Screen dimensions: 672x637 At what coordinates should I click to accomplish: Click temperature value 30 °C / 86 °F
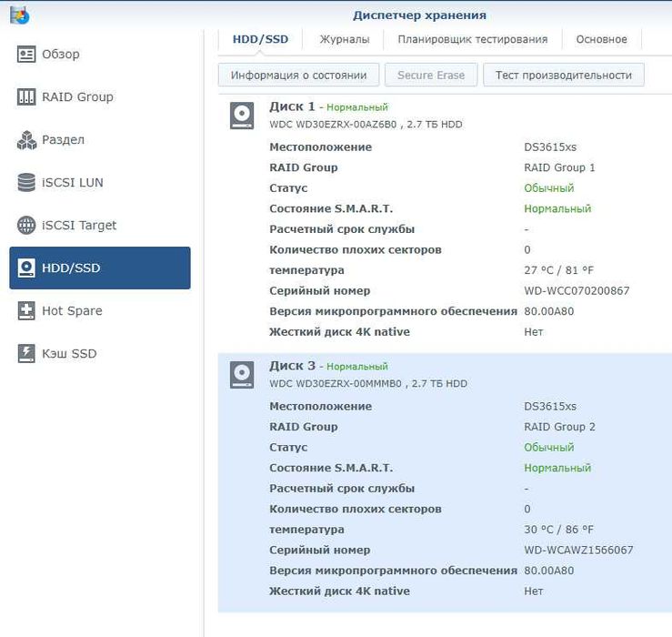coord(559,530)
